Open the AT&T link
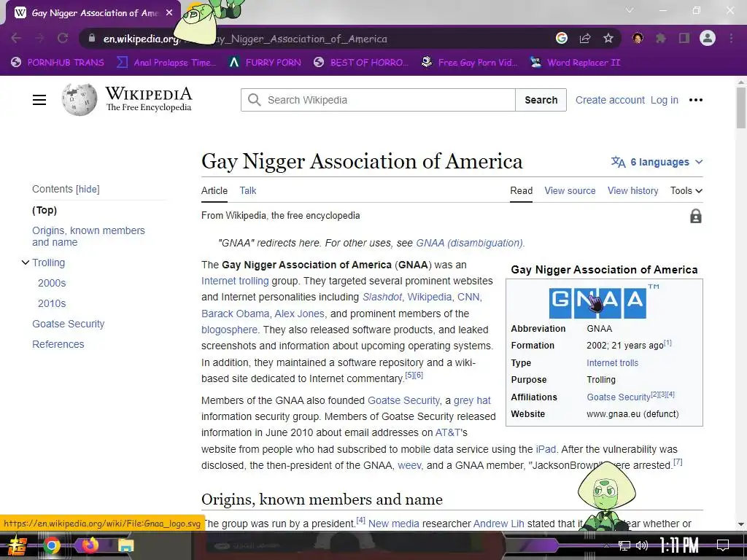This screenshot has height=560, width=747. 448,432
